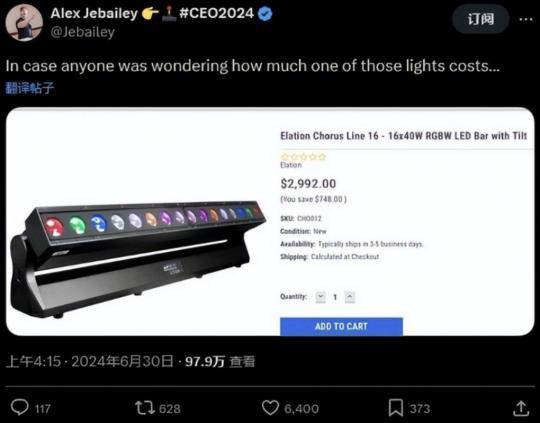540x423 pixels.
Task: Click the star rating row
Action: pos(303,157)
